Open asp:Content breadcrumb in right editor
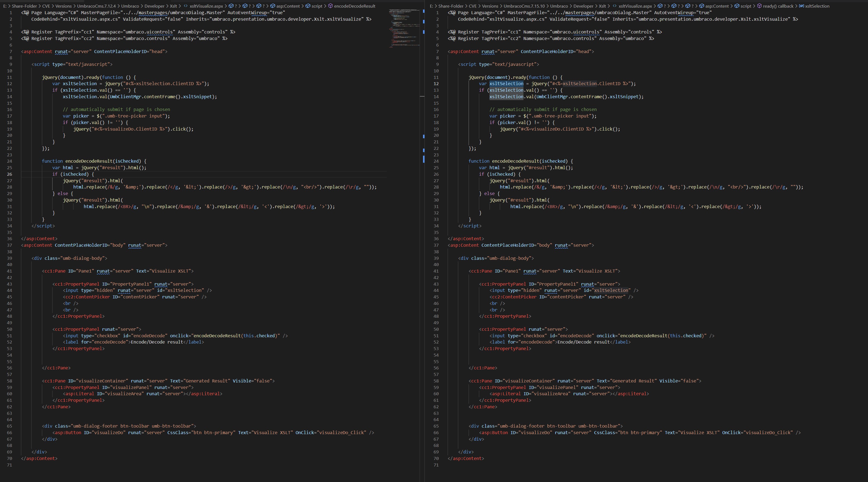 coord(717,6)
